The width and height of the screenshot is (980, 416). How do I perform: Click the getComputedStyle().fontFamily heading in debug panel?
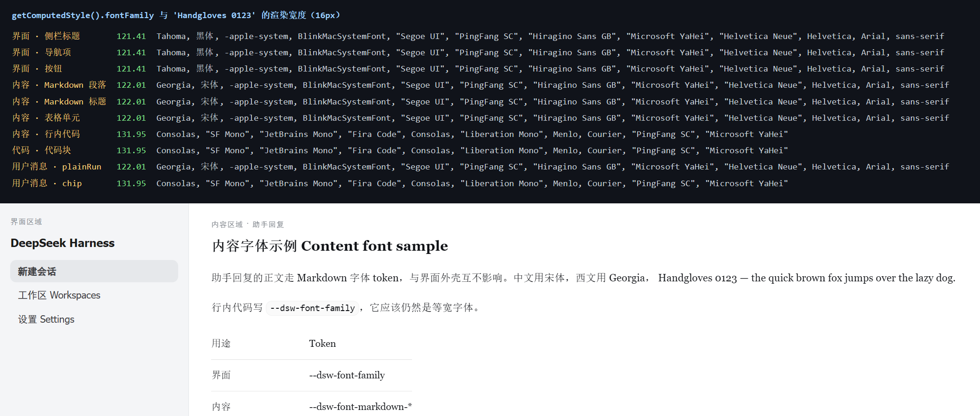coord(176,15)
